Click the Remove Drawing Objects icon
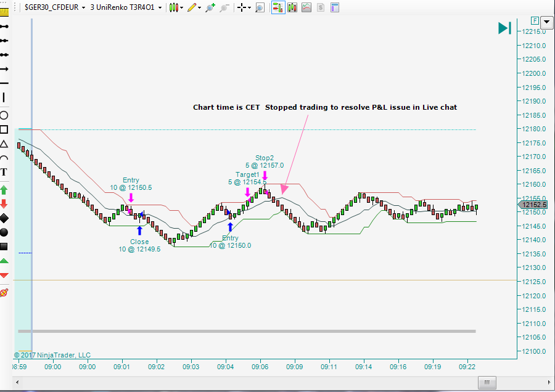The image size is (555, 392). coord(4,293)
